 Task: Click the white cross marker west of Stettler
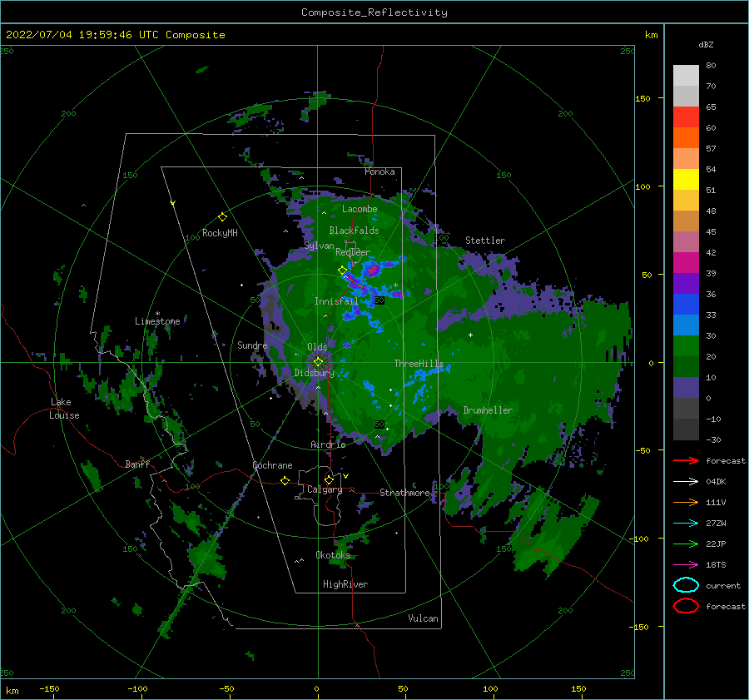coord(470,335)
